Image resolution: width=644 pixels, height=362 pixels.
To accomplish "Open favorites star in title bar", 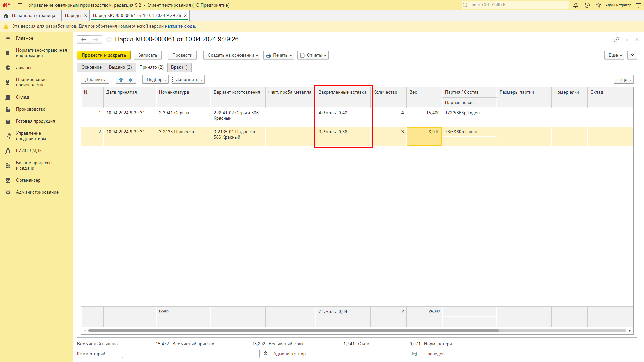I will point(598,5).
